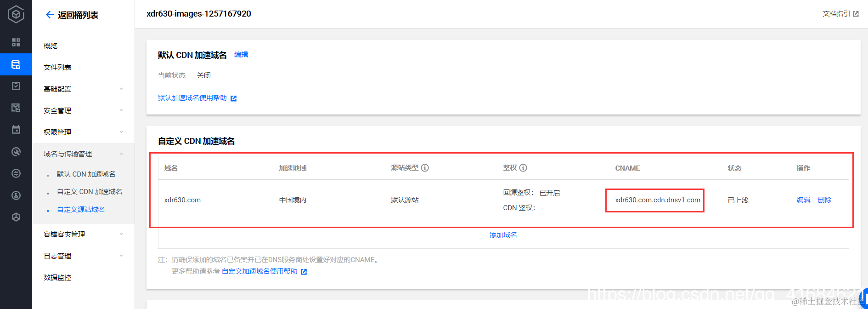Click the small cube icon at sidebar bottom
The image size is (868, 309).
pos(16,217)
